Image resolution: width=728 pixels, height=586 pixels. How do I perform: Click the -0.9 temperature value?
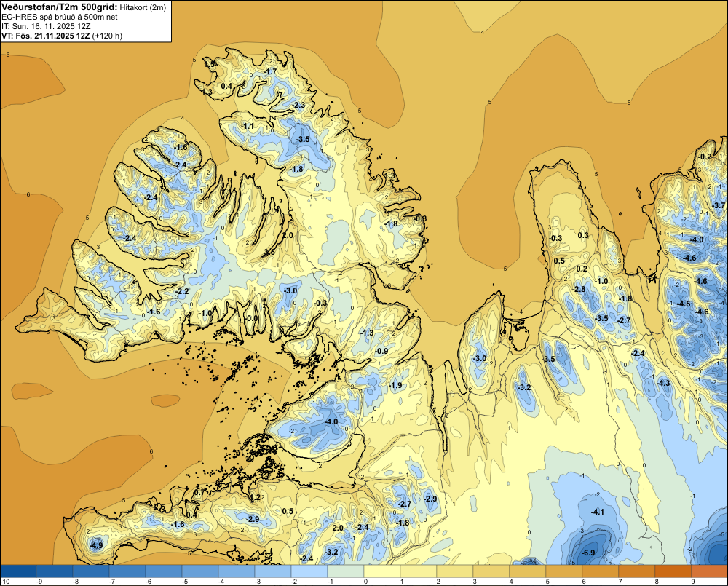pos(381,351)
